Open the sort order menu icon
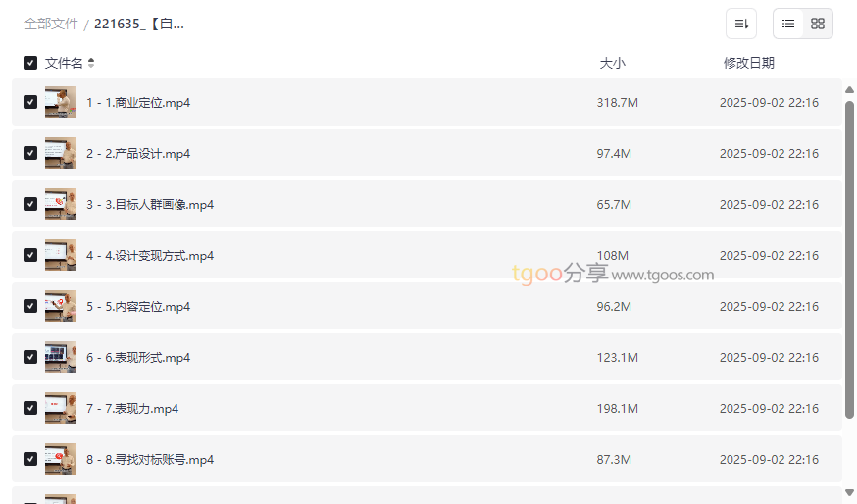 741,24
